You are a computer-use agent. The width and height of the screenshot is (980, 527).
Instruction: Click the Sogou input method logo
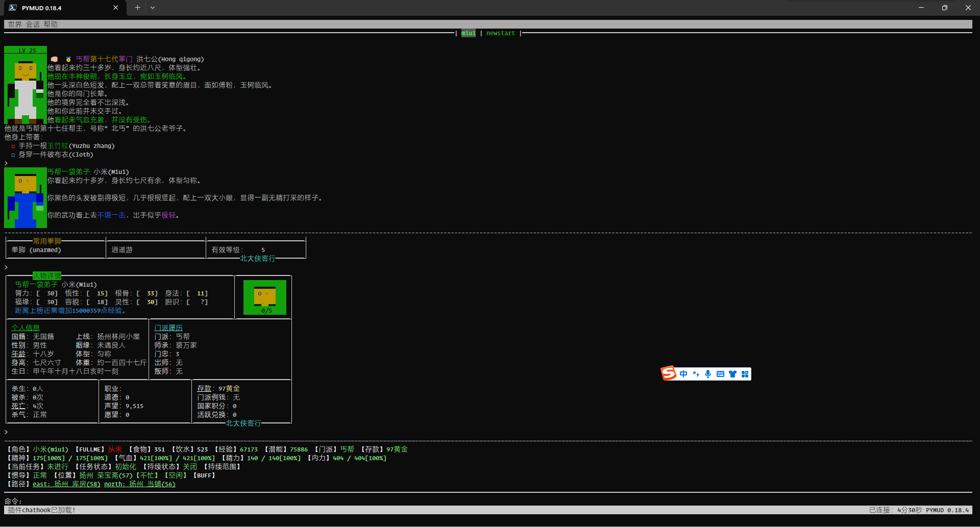point(668,373)
